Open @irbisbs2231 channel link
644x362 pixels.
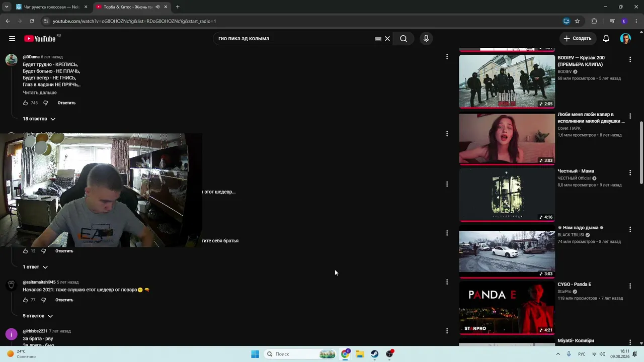(35, 331)
